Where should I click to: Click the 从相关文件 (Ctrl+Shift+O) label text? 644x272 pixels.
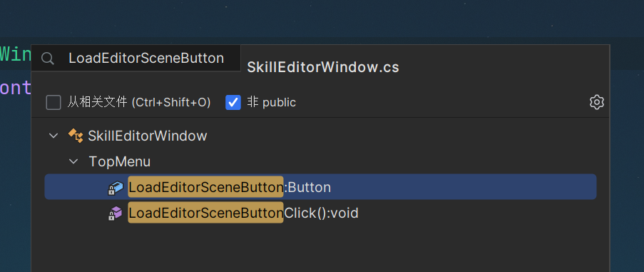(139, 102)
